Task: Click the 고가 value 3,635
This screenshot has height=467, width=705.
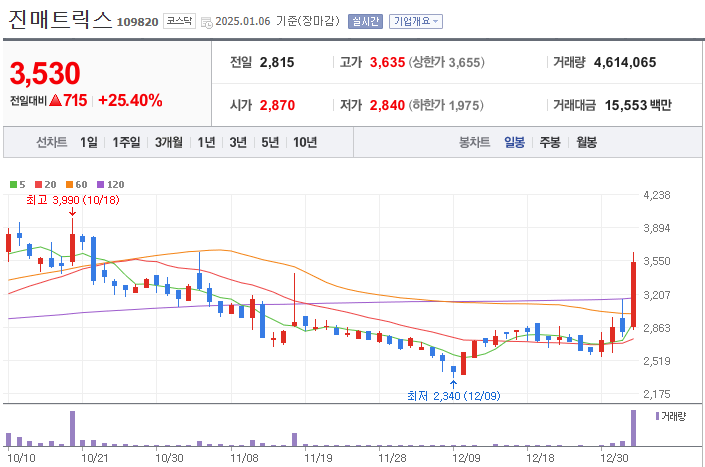Action: click(x=387, y=62)
